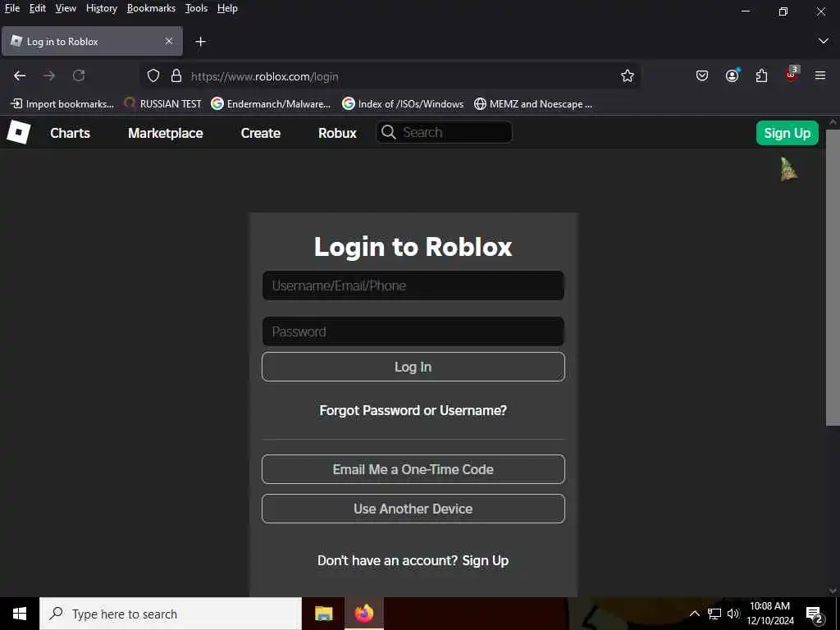840x630 pixels.
Task: Click the Roblox logo home icon
Action: pos(18,132)
